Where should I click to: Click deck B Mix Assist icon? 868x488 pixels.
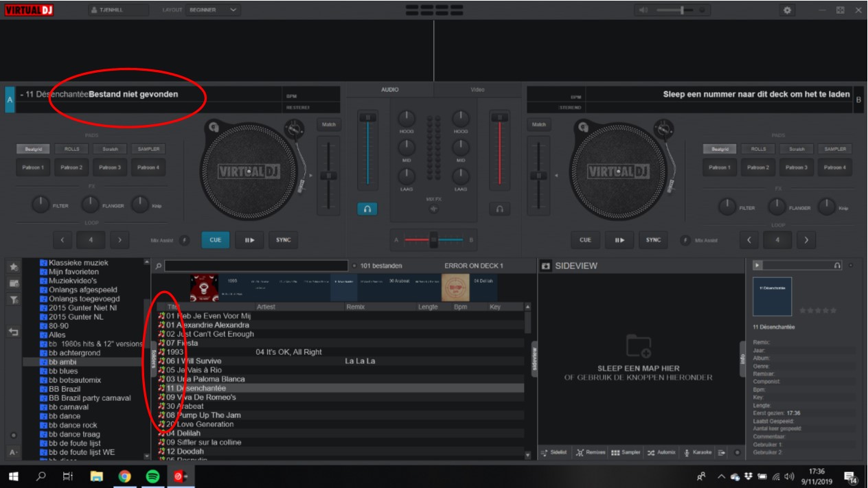tap(685, 240)
